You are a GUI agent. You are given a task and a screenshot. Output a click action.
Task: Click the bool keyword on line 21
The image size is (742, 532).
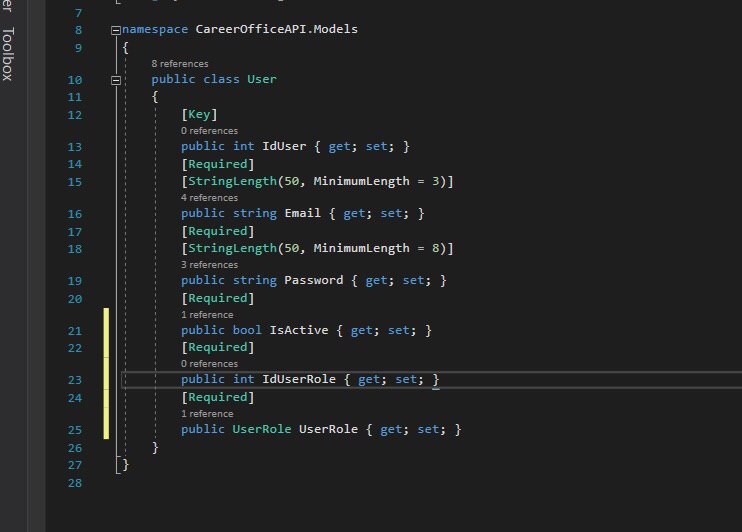[247, 330]
